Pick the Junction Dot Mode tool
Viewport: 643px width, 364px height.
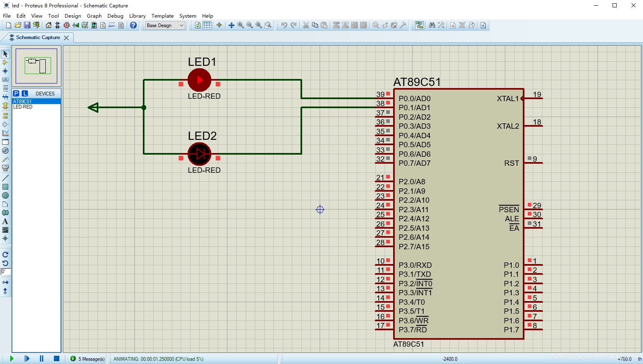[x=5, y=71]
